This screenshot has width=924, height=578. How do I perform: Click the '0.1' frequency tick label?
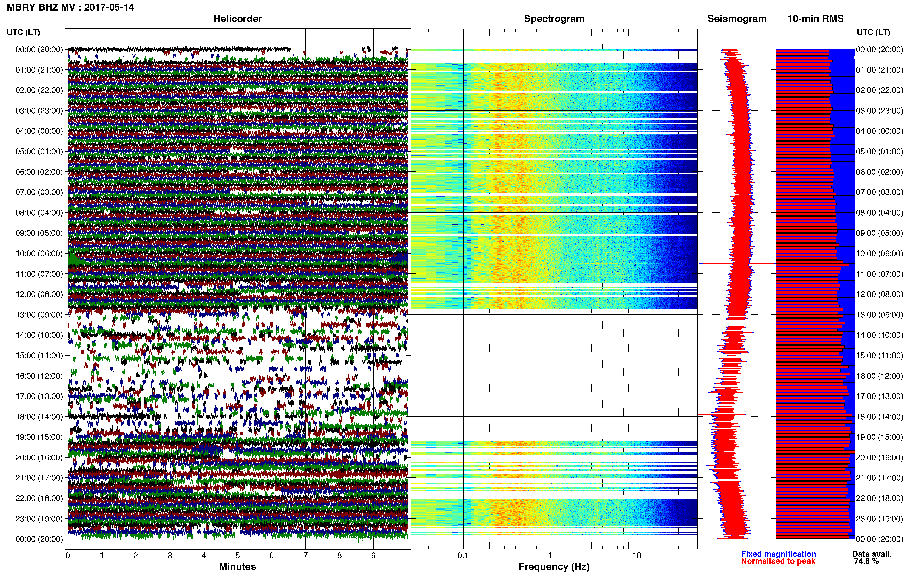pos(463,555)
